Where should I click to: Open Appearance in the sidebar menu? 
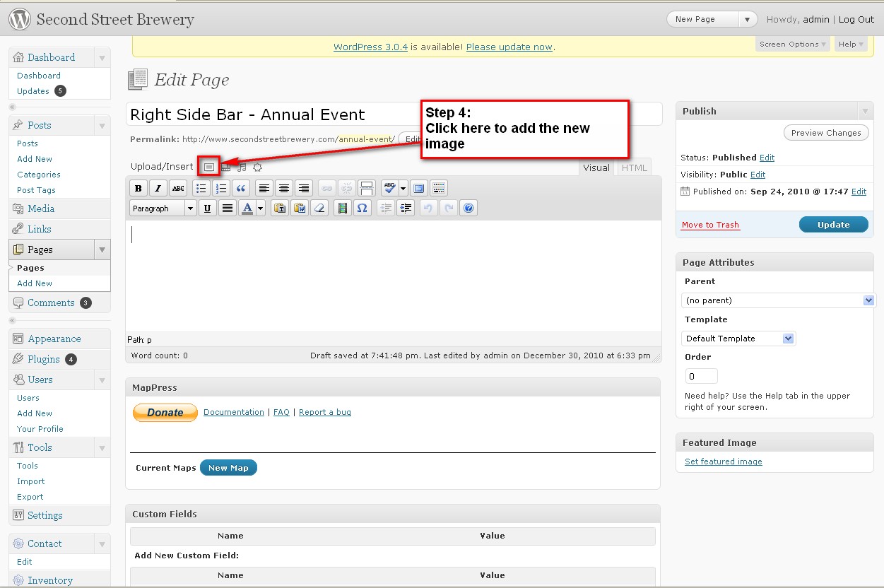[x=54, y=339]
